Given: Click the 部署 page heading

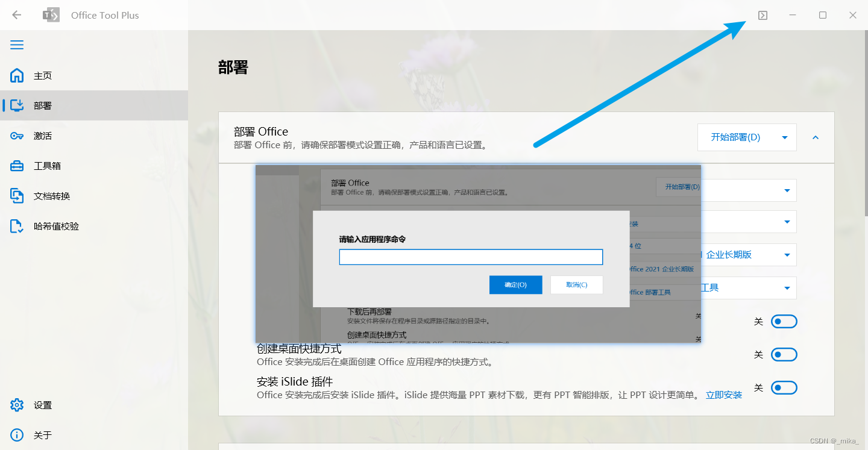Looking at the screenshot, I should point(233,67).
